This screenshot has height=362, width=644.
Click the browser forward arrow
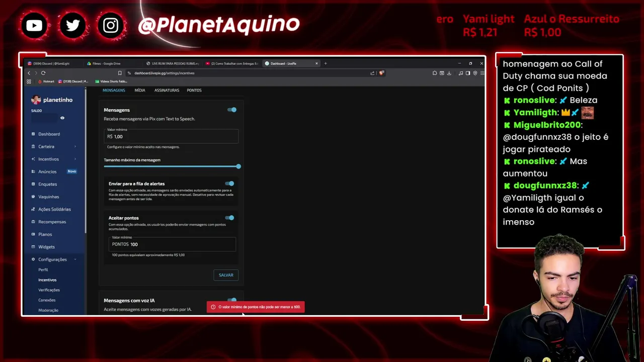coord(36,73)
